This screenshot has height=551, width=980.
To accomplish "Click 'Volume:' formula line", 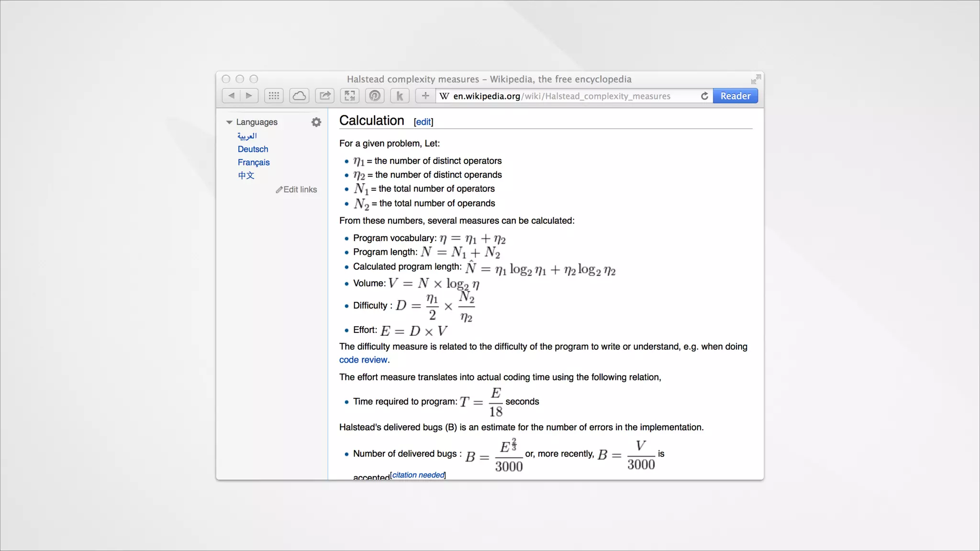I will tap(416, 283).
